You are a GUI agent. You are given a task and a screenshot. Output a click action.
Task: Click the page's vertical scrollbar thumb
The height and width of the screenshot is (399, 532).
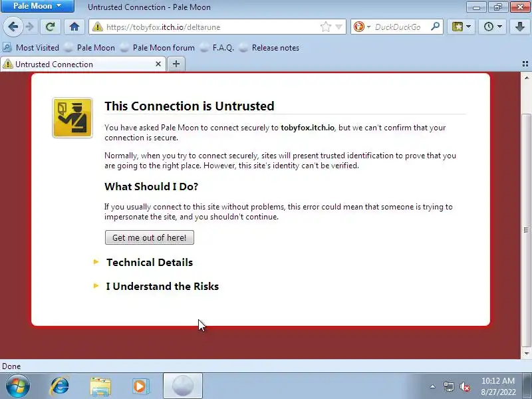[526, 230]
